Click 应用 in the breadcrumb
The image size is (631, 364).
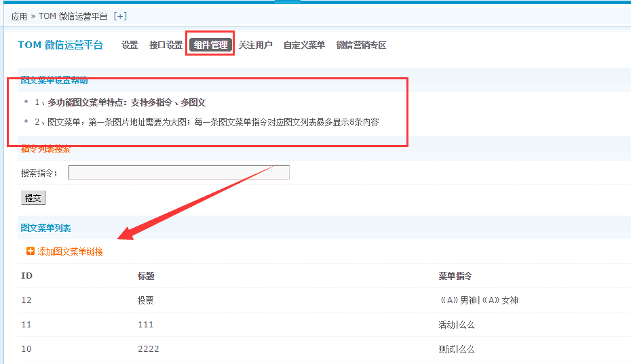19,16
